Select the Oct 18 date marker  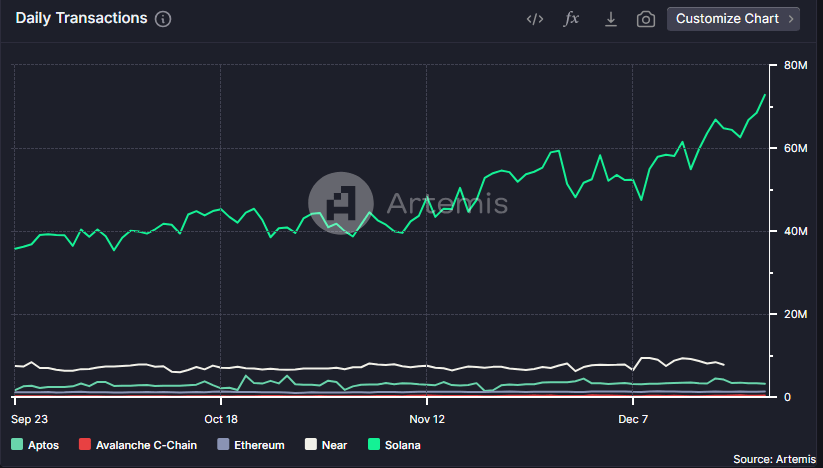coord(220,418)
